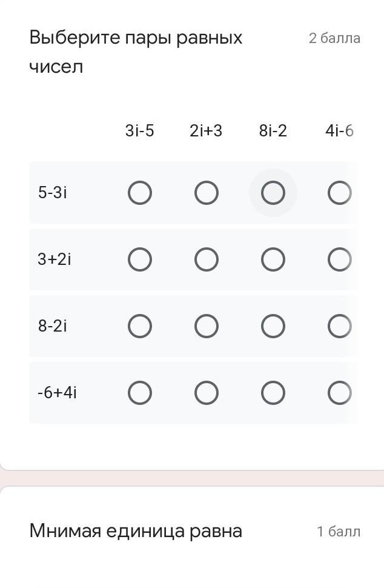Select 3i-5 for row 5-3i
Viewport: 384px width, 588px height.
tap(140, 193)
